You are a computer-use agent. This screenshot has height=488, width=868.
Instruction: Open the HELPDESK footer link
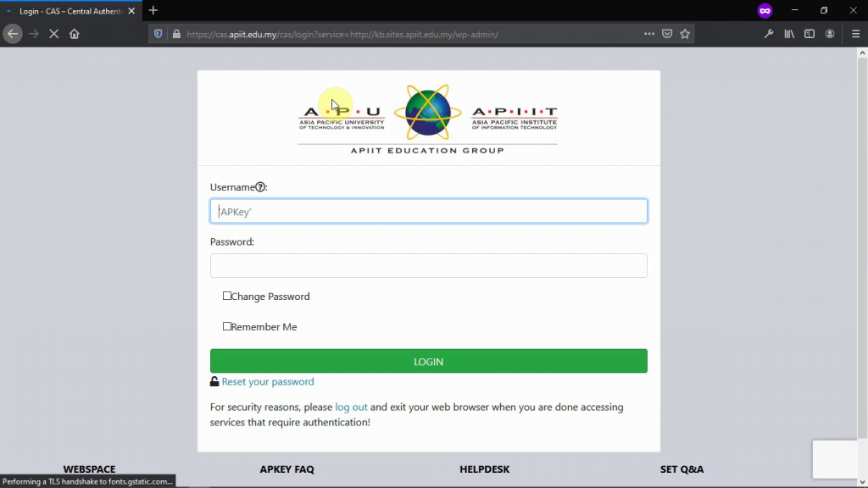484,469
